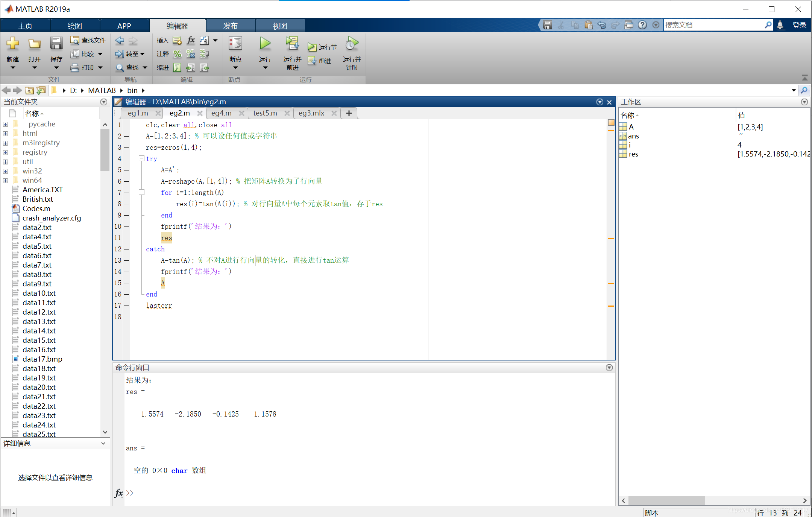Open the Publish ribbon tab
The image size is (812, 517).
coord(230,26)
